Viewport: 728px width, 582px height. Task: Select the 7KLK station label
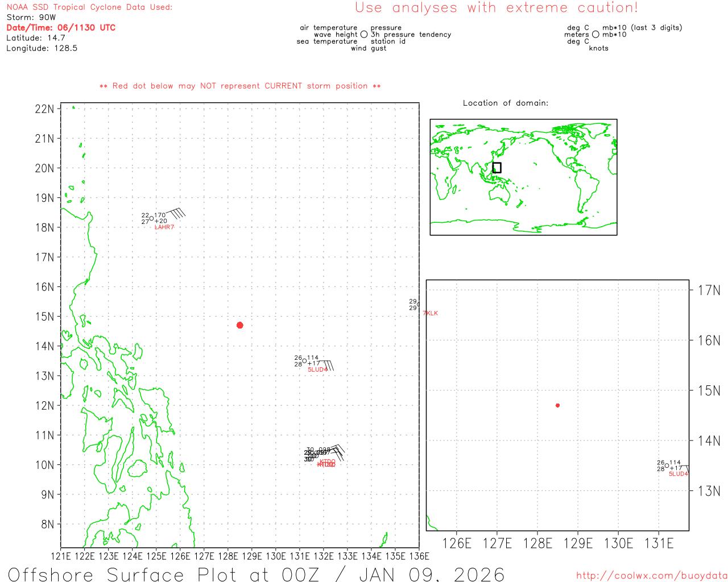431,314
